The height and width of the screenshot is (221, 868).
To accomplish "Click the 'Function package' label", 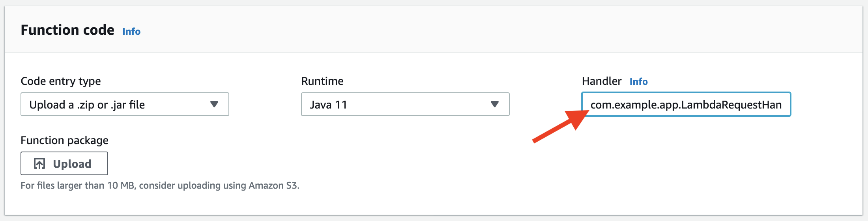I will click(64, 140).
